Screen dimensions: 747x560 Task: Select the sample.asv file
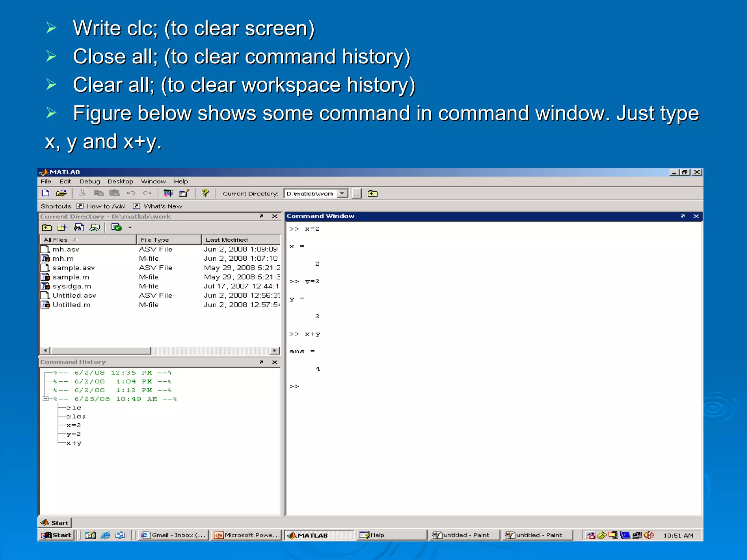pos(73,268)
